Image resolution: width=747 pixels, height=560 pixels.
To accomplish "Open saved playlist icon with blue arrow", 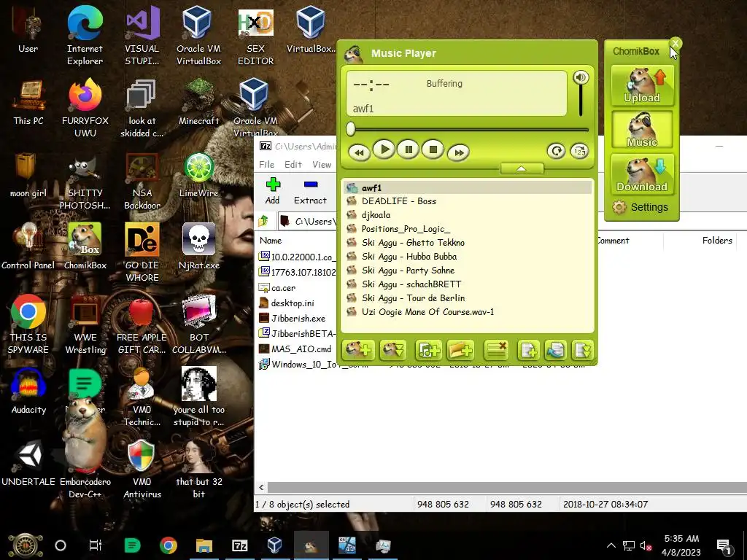I will 555,351.
